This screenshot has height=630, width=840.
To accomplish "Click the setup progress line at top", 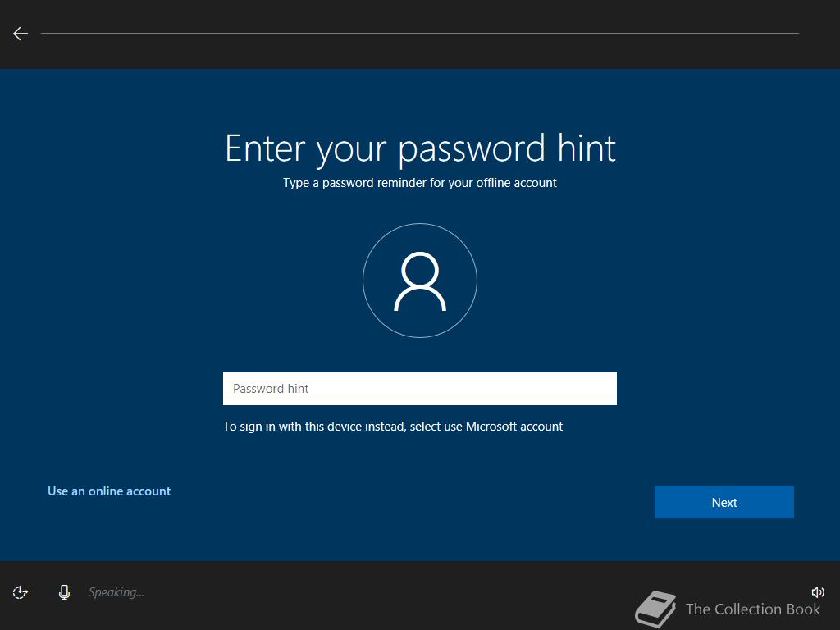I will click(x=420, y=33).
